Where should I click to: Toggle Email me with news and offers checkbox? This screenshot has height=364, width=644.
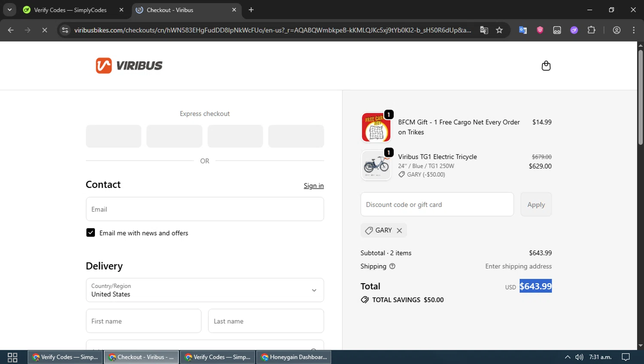click(91, 232)
